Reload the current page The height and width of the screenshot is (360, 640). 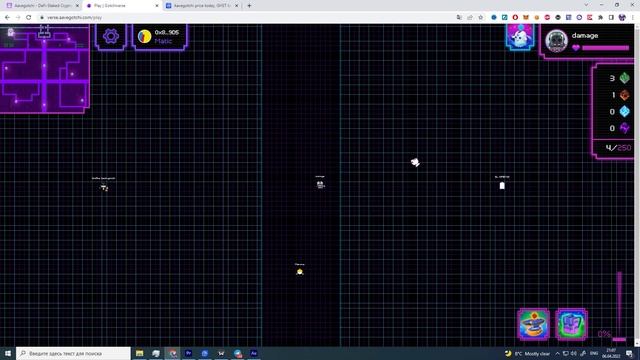(29, 17)
